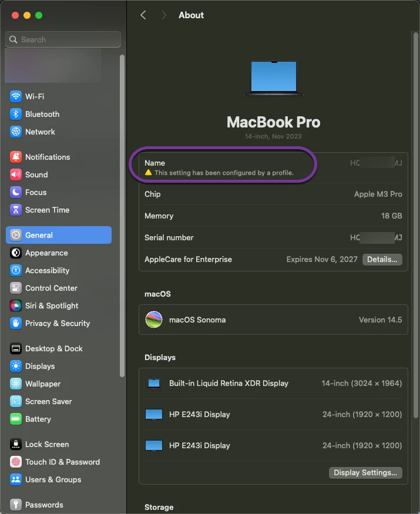Click the 'Apple M3 Pro' chip value
420x514 pixels.
point(378,194)
